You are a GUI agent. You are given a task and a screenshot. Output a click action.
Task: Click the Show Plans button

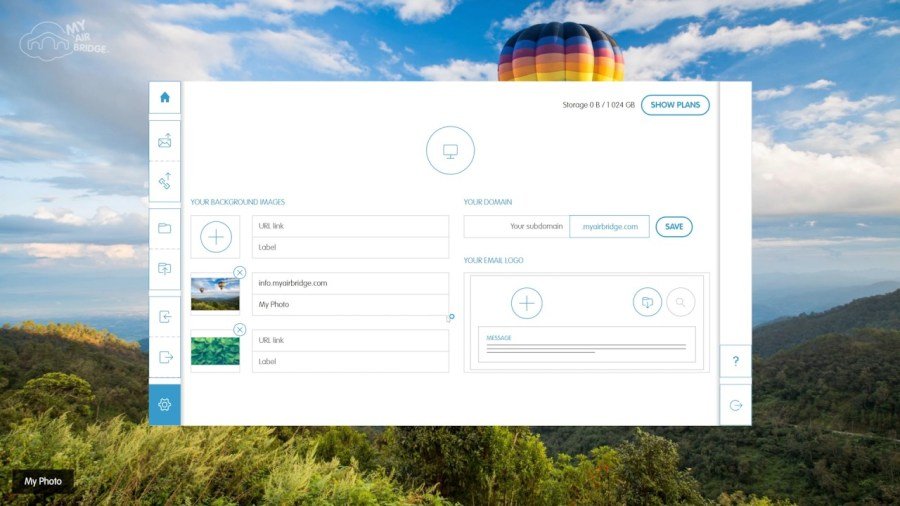[x=675, y=105]
